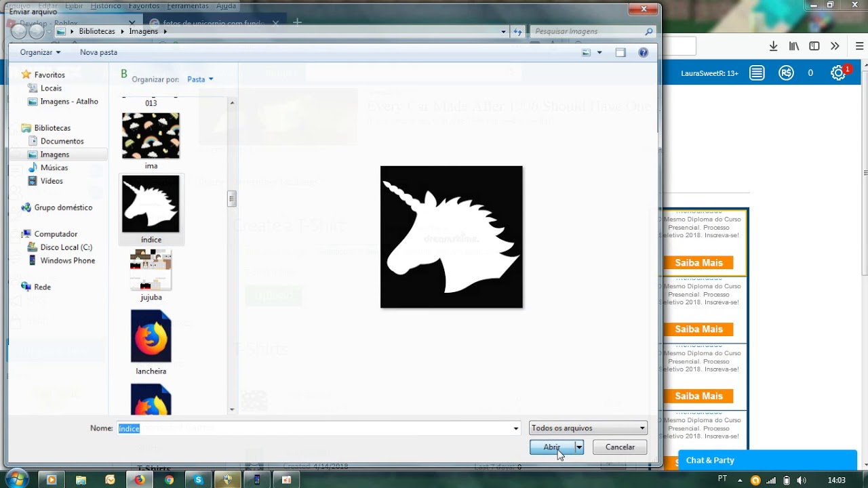Show more Firefox toolbar tools chevron

tap(835, 46)
